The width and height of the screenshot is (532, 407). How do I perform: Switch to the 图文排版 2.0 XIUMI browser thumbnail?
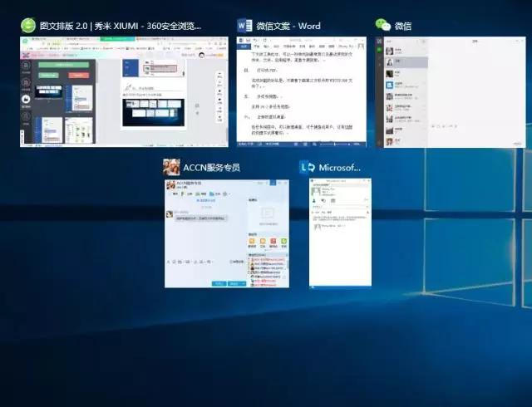pos(125,91)
